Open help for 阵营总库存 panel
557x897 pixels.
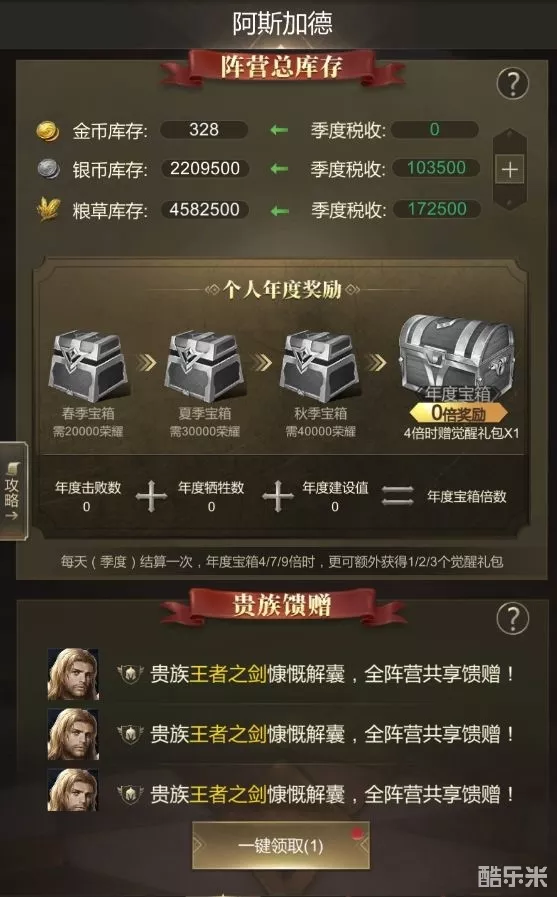pyautogui.click(x=512, y=84)
